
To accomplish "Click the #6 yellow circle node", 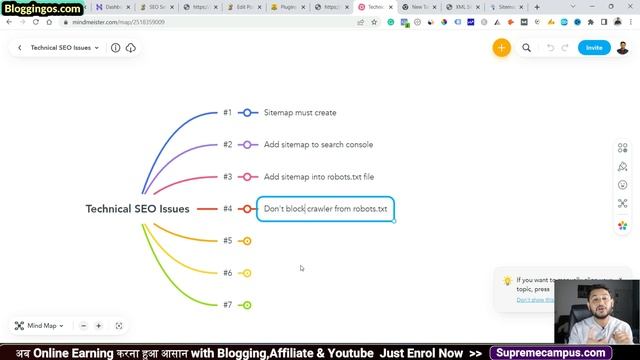I will pyautogui.click(x=247, y=273).
